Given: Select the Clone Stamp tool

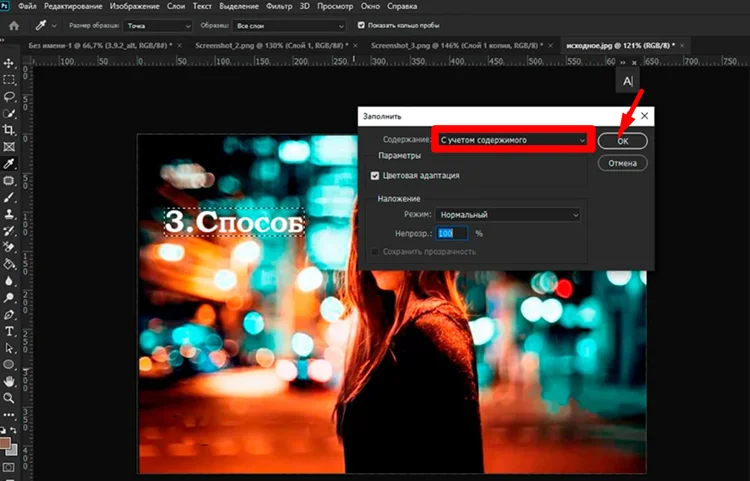Looking at the screenshot, I should coord(9,214).
